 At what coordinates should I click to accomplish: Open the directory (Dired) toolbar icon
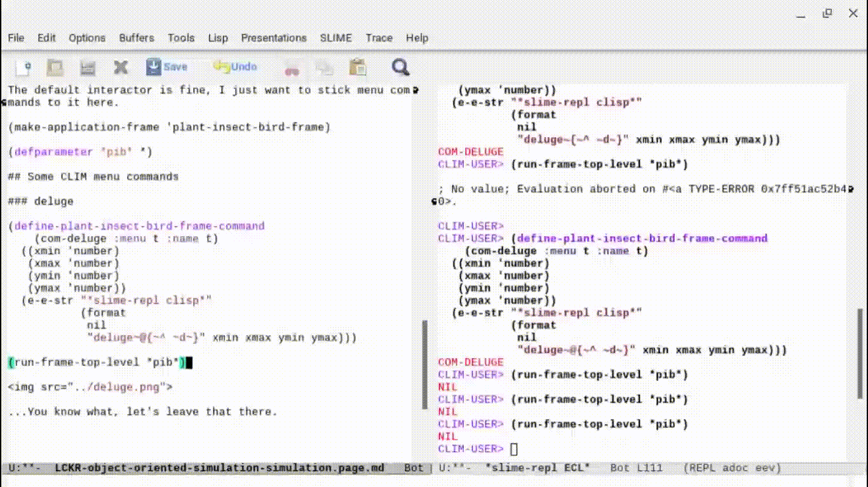[88, 67]
